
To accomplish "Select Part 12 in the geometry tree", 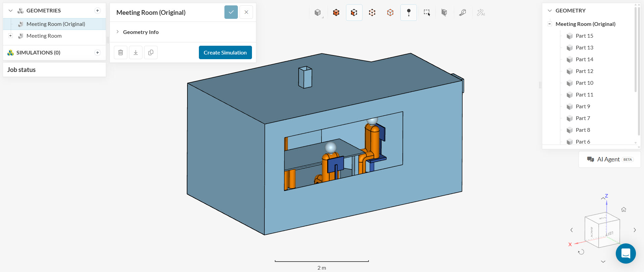I will [584, 71].
